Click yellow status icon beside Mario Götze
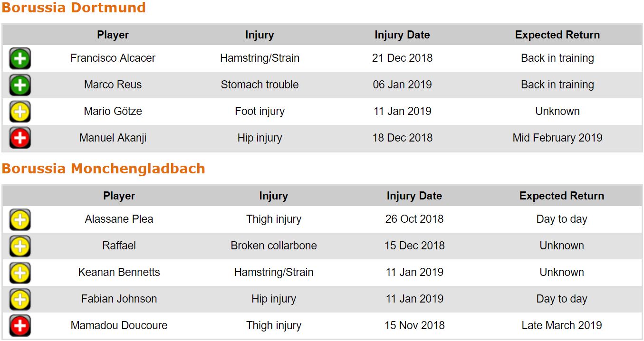 [20, 112]
